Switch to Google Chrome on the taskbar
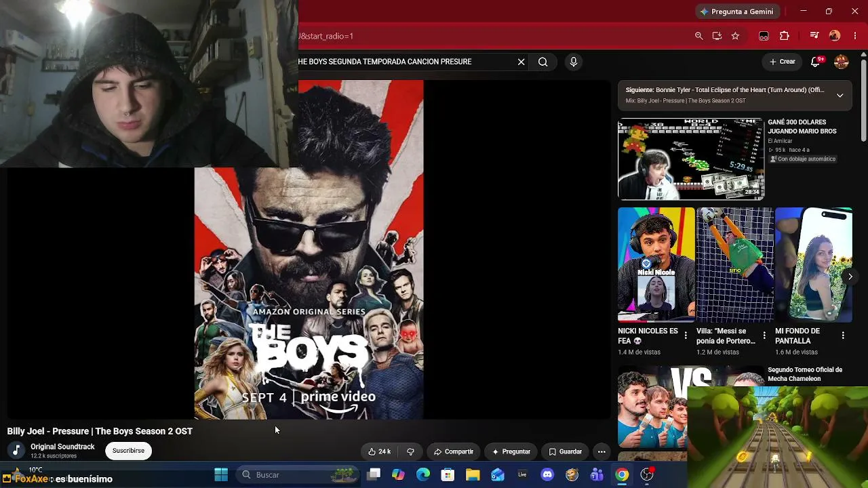868x488 pixels. coord(622,475)
